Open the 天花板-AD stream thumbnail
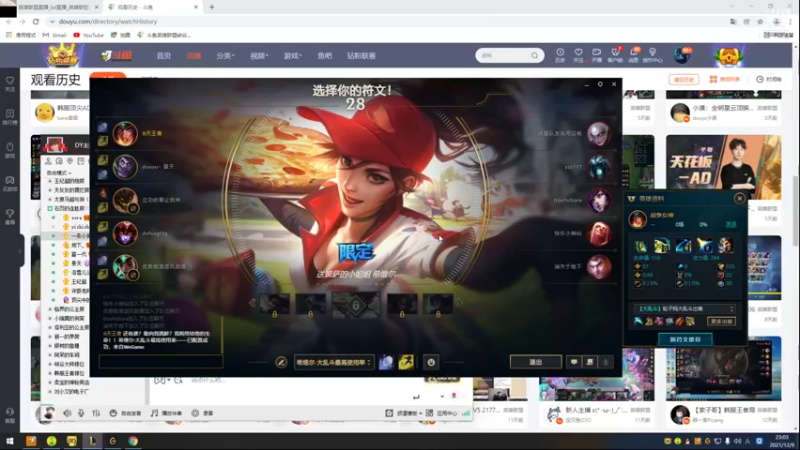The height and width of the screenshot is (450, 800). (723, 167)
